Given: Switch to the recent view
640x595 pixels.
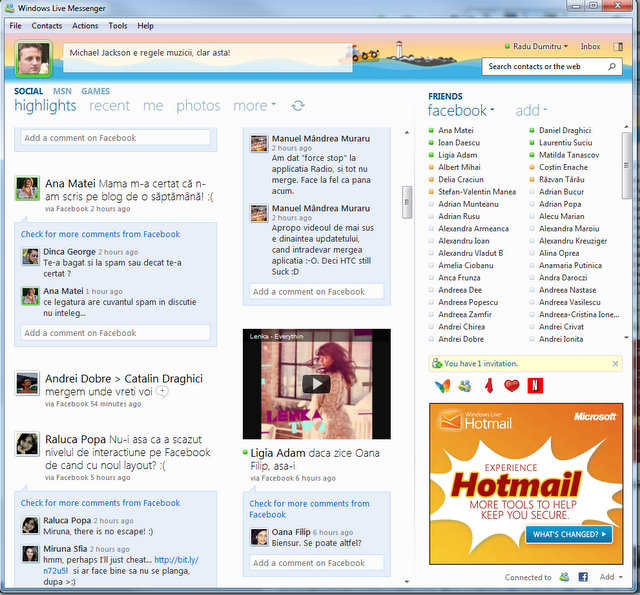Looking at the screenshot, I should 109,106.
